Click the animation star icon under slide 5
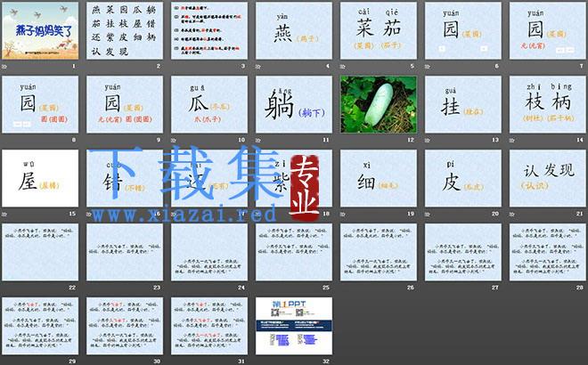This screenshot has width=588, height=365. 343,67
